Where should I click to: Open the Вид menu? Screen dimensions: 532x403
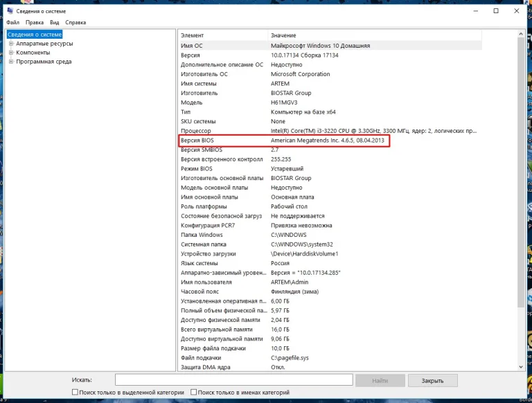pos(54,22)
